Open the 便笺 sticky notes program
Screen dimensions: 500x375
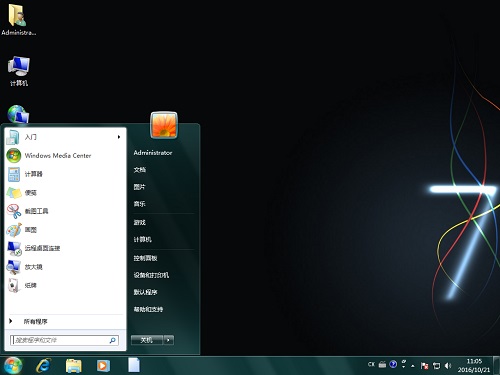tap(65, 193)
